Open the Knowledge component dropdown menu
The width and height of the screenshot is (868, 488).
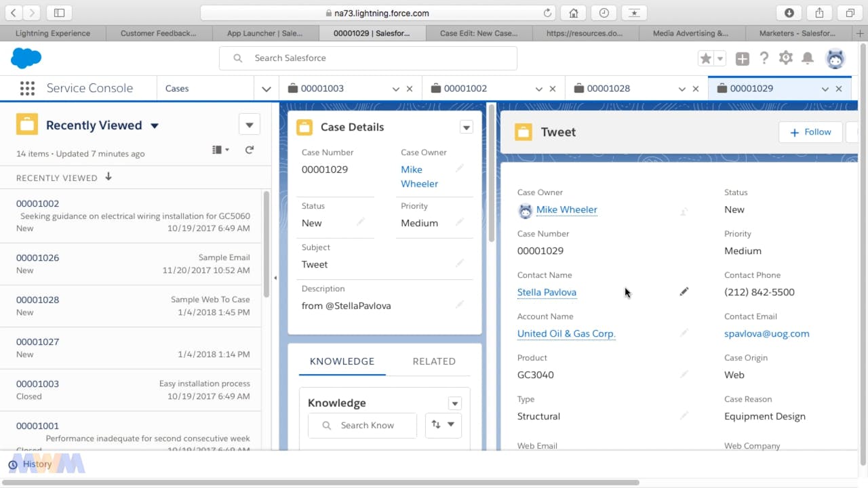tap(454, 403)
